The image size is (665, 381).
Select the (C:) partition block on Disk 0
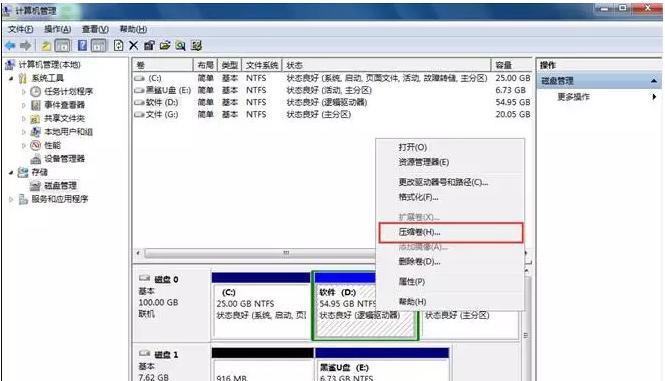pos(261,305)
